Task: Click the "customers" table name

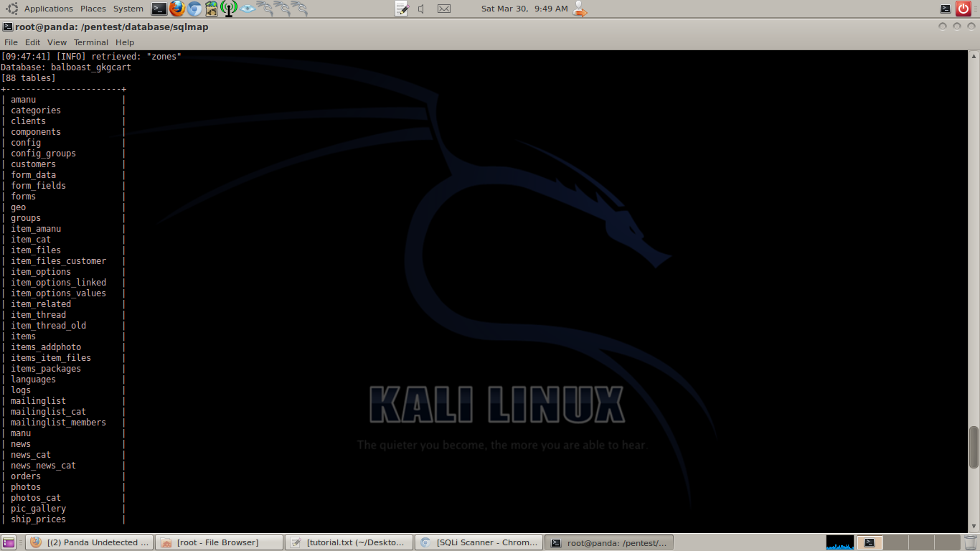Action: pos(33,164)
